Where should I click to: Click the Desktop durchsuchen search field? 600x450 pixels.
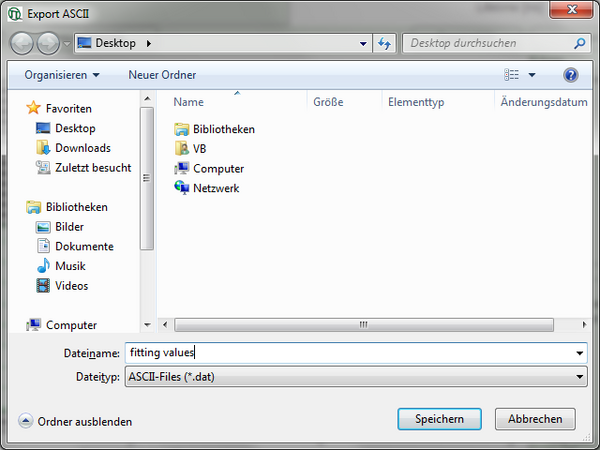[x=488, y=44]
